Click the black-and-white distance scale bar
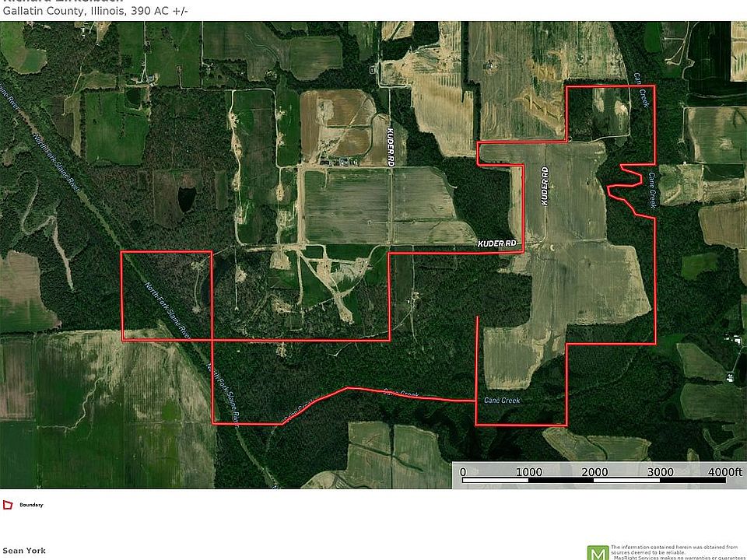The width and height of the screenshot is (747, 560). coord(594,480)
